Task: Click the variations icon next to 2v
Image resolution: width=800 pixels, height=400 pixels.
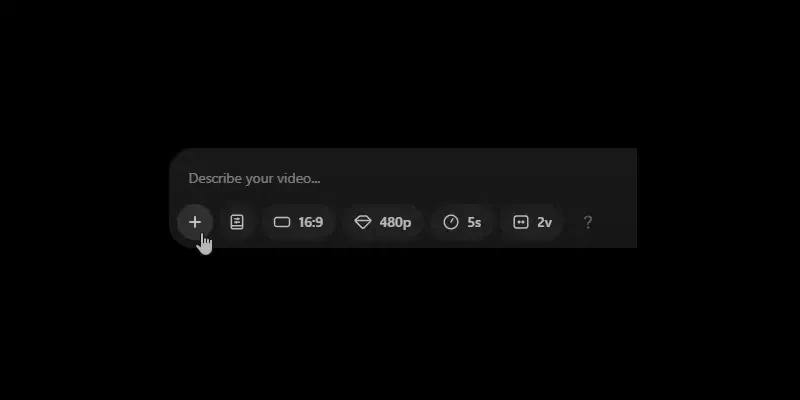Action: (520, 222)
